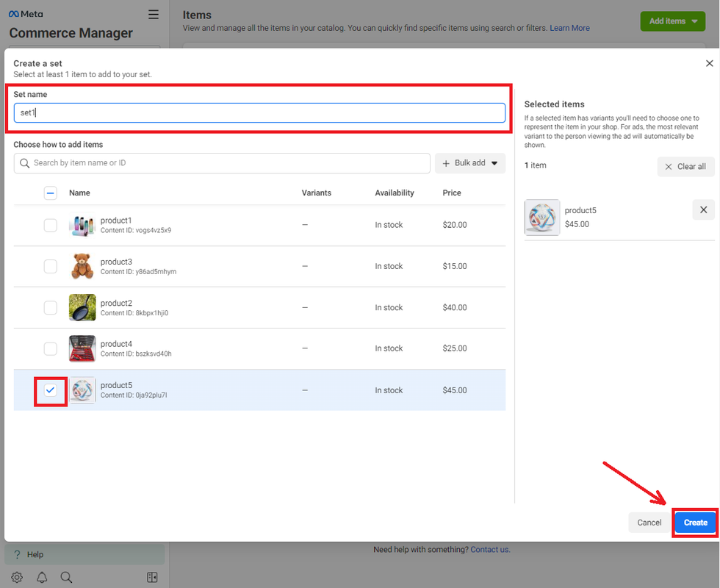This screenshot has height=588, width=720.
Task: Click Search by item name or ID field
Action: tap(222, 163)
